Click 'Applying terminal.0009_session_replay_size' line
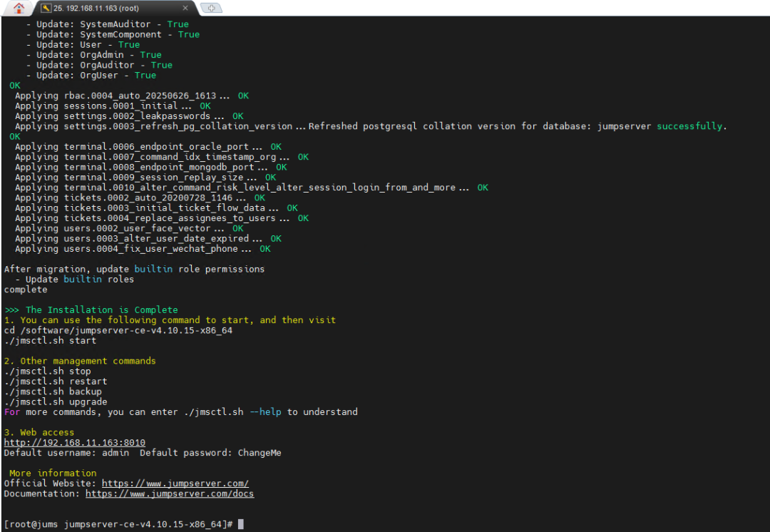Image resolution: width=770 pixels, height=532 pixels. 145,178
